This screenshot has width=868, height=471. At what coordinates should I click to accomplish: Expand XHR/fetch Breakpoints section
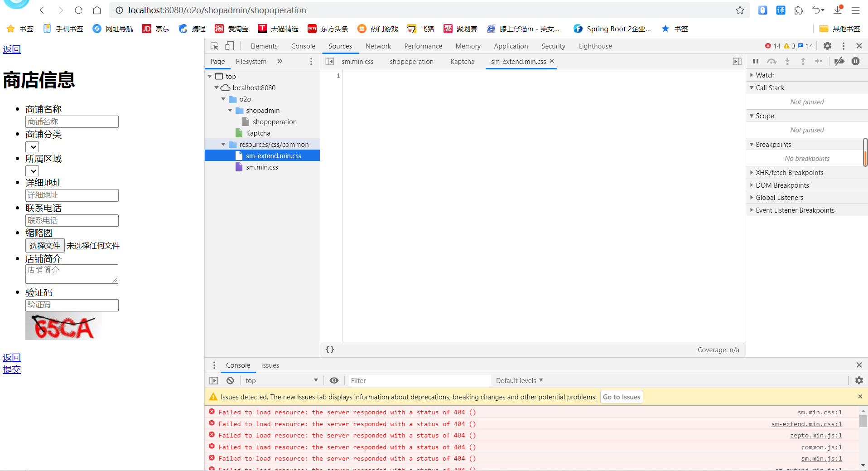pos(752,172)
